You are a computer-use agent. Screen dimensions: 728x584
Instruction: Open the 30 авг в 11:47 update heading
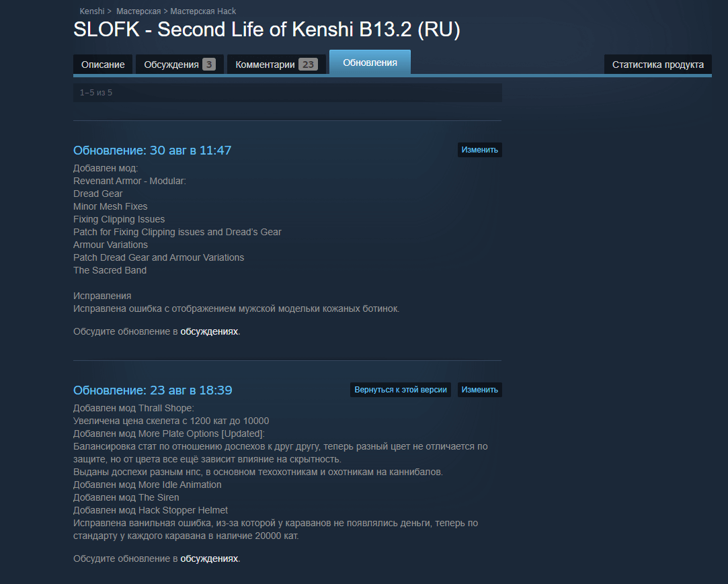pyautogui.click(x=153, y=151)
